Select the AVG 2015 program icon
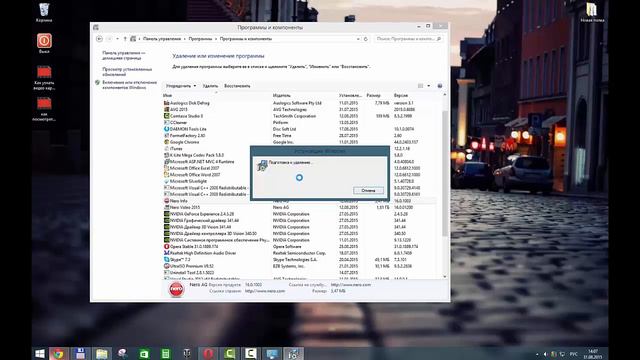The height and width of the screenshot is (360, 640). pyautogui.click(x=167, y=109)
